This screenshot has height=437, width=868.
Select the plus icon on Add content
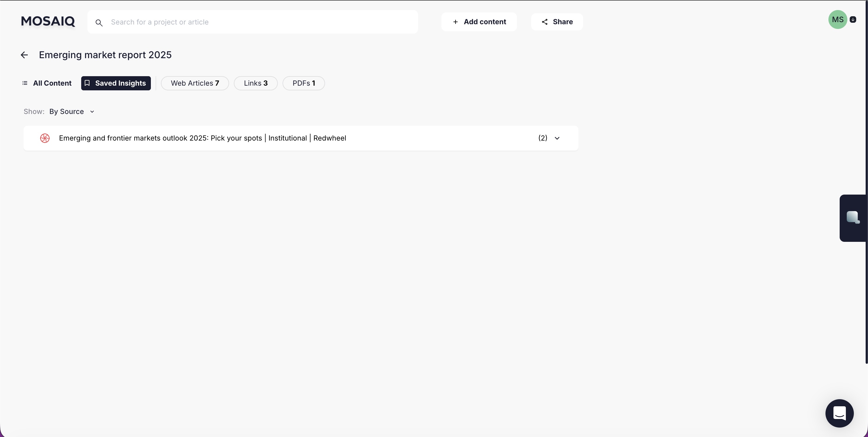455,22
